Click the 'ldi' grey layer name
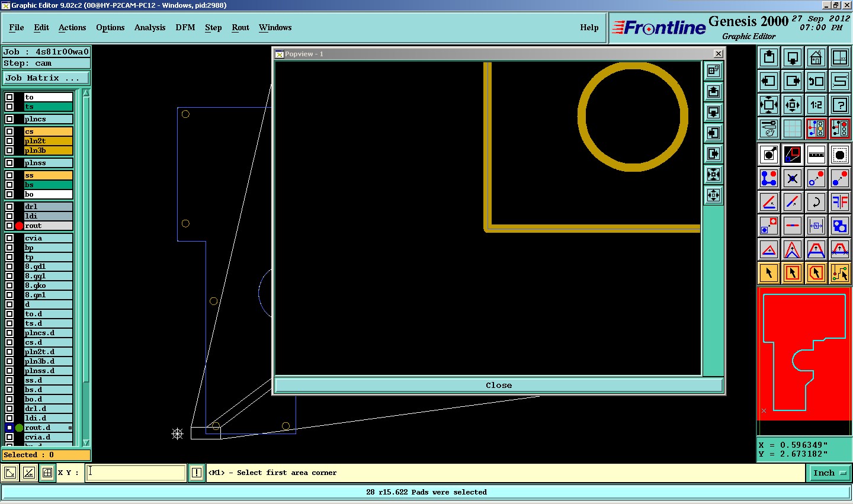 (48, 216)
